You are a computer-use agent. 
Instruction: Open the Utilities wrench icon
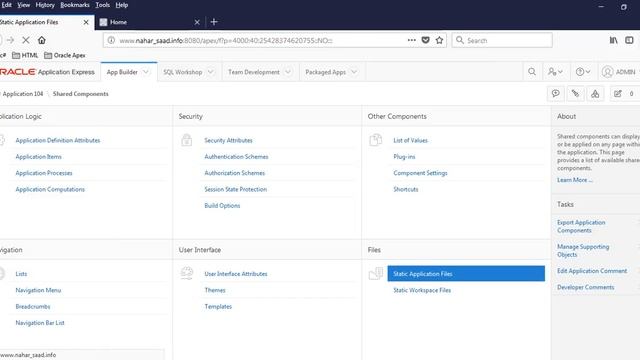tap(575, 94)
